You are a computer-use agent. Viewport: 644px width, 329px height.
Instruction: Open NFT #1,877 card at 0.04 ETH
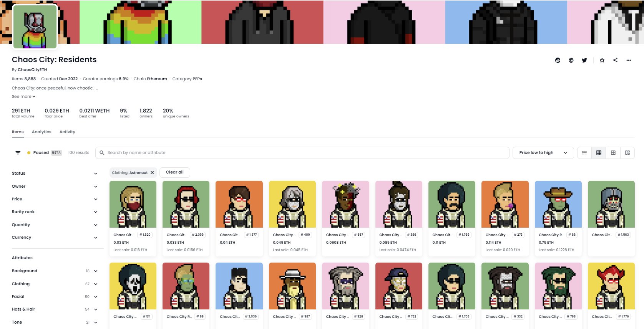(x=239, y=218)
